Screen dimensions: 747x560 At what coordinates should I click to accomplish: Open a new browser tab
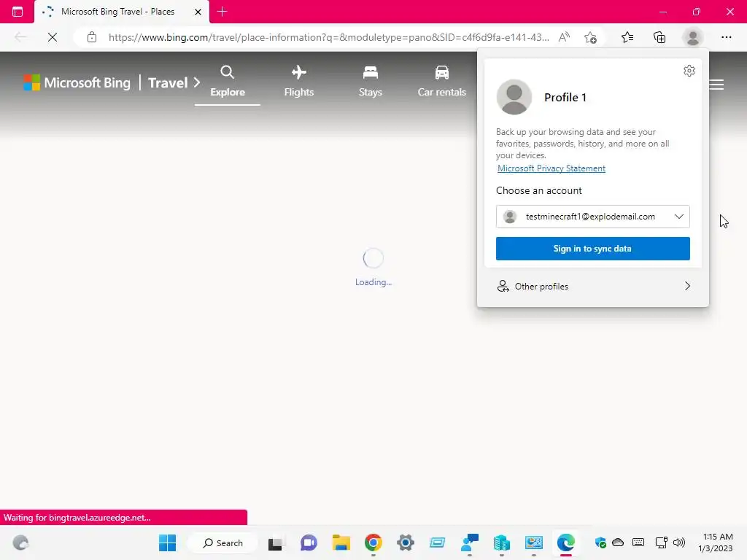pyautogui.click(x=222, y=12)
